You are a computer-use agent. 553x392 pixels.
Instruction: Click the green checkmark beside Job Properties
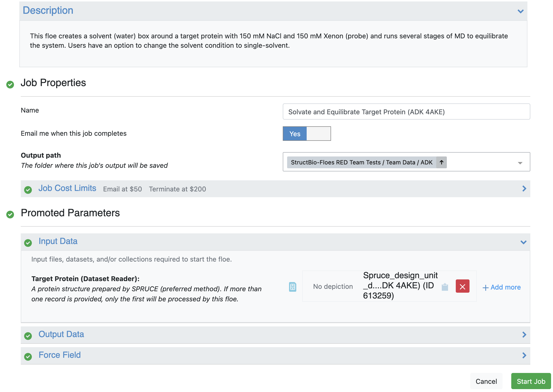10,84
